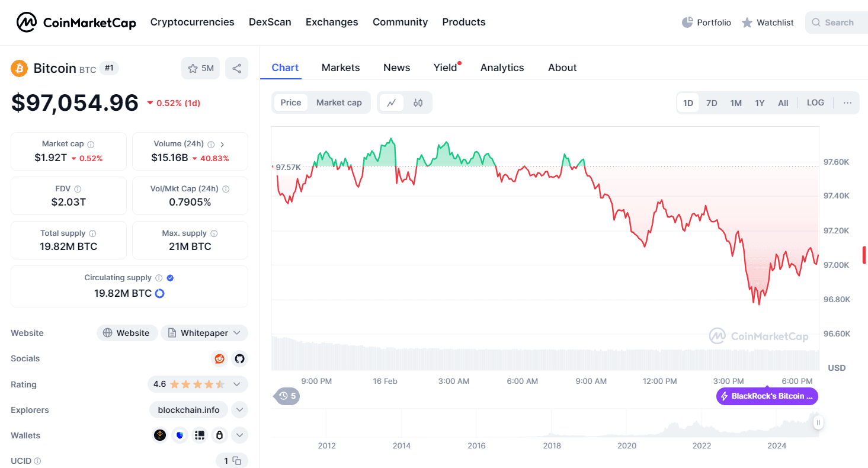Viewport: 868px width, 468px height.
Task: Click the share icon next to Bitcoin
Action: [x=236, y=68]
